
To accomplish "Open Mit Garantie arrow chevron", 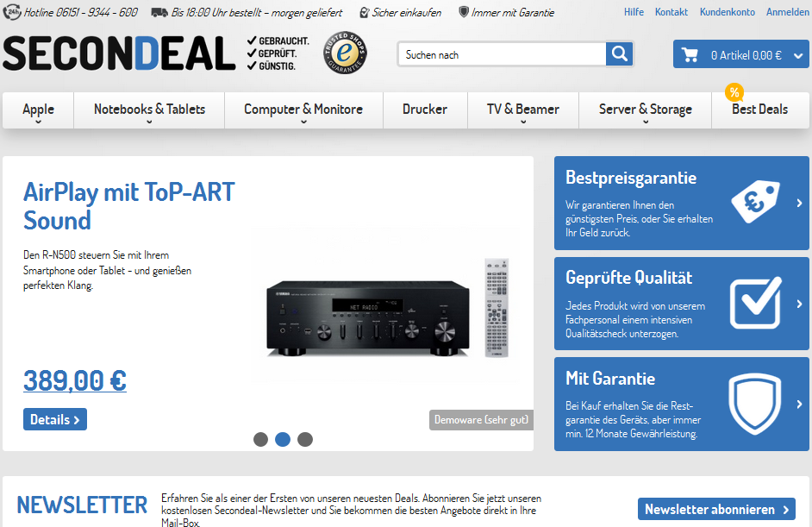I will [x=799, y=404].
